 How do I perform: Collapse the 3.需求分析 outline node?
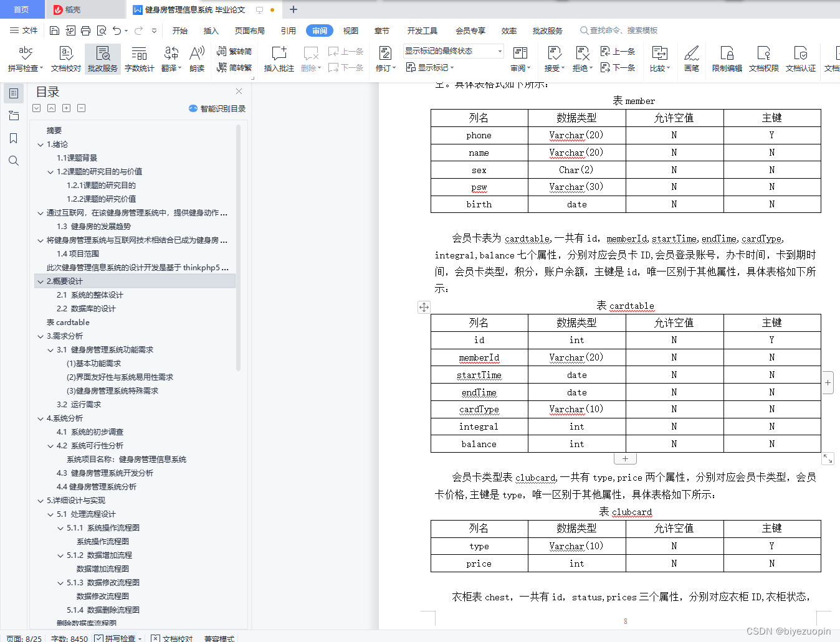pyautogui.click(x=41, y=336)
